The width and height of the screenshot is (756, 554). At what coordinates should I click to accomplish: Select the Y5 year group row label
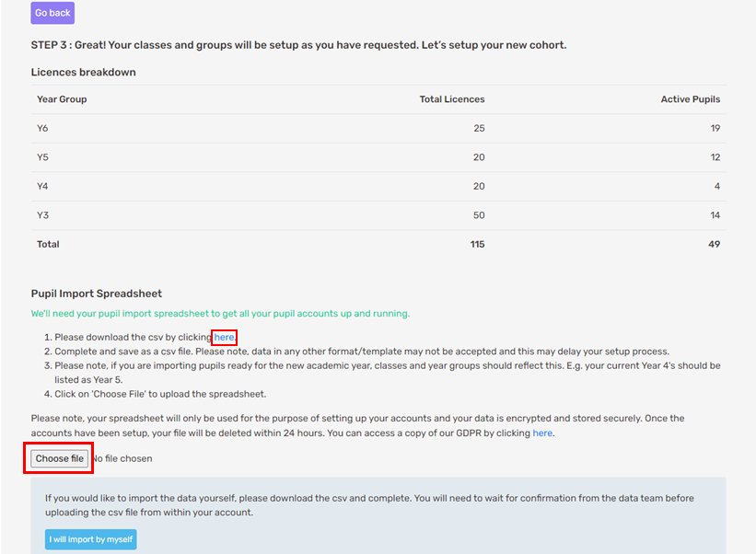(x=42, y=157)
